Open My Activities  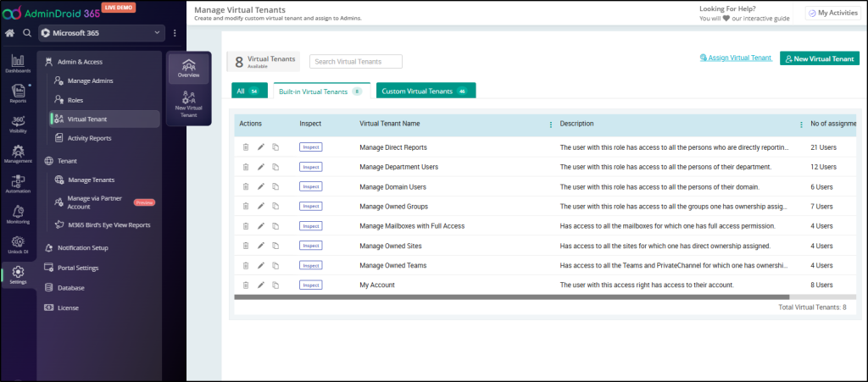point(832,13)
